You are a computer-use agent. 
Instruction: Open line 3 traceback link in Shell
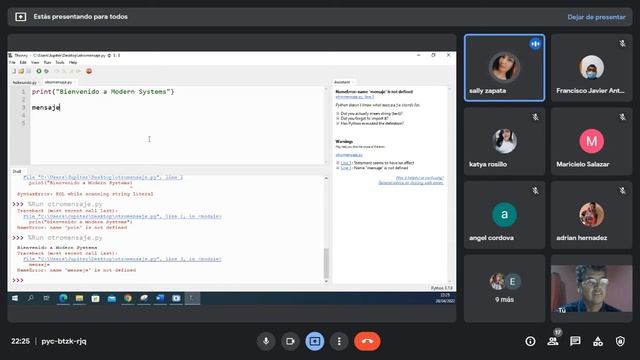pyautogui.click(x=122, y=259)
